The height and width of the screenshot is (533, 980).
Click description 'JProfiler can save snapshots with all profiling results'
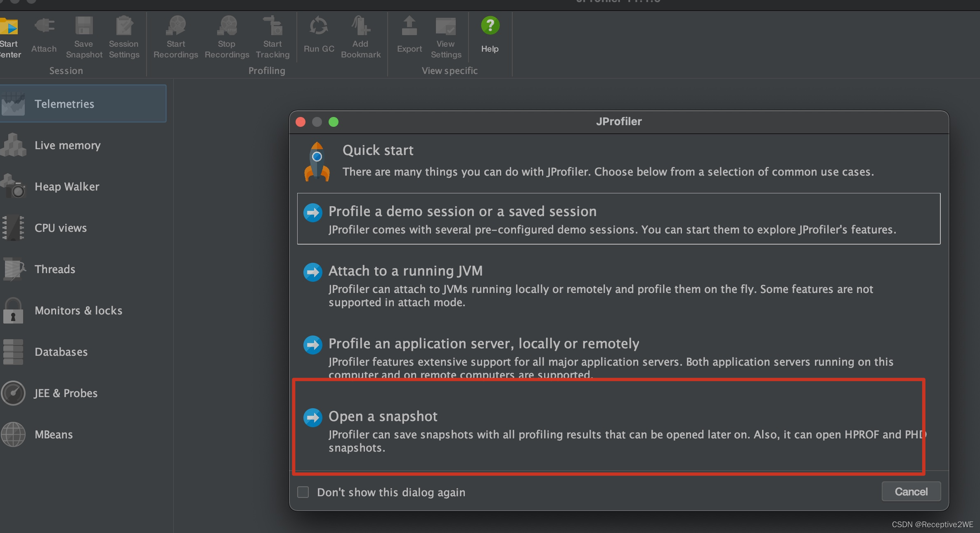627,441
